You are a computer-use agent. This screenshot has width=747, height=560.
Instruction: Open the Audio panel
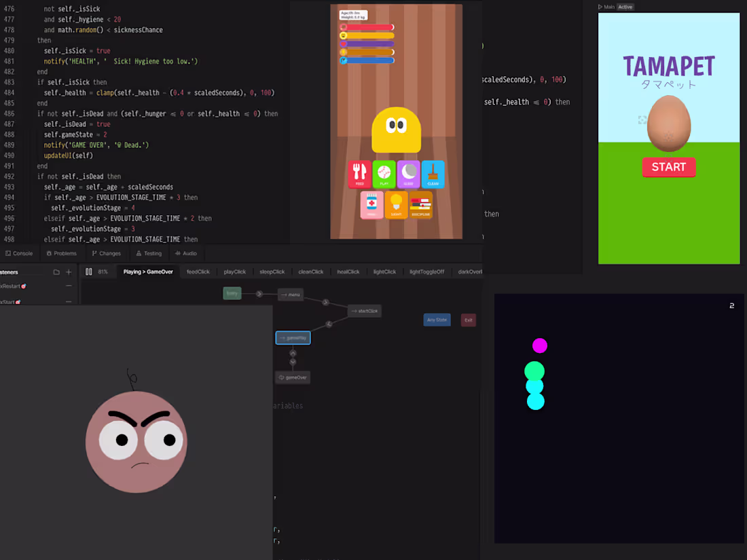[186, 253]
